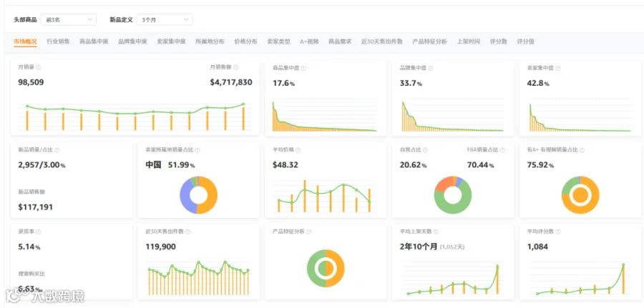Click the 上架时间 tab
This screenshot has width=644, height=308.
tap(468, 41)
